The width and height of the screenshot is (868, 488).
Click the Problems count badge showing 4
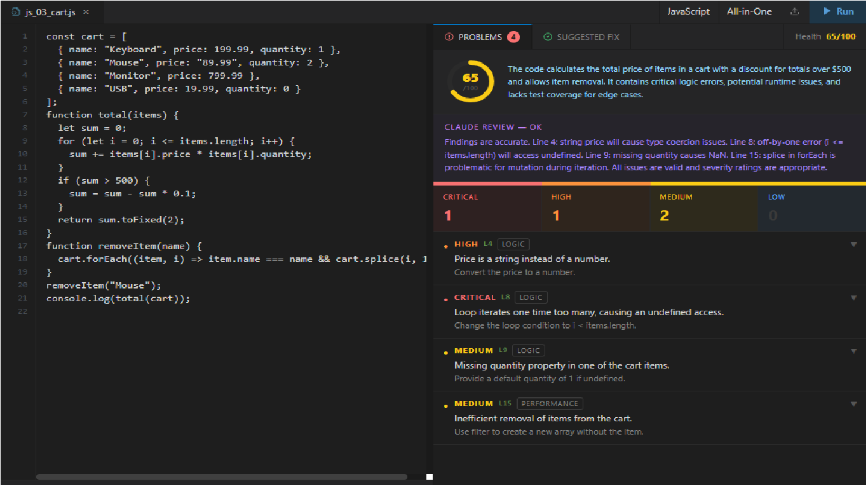513,37
